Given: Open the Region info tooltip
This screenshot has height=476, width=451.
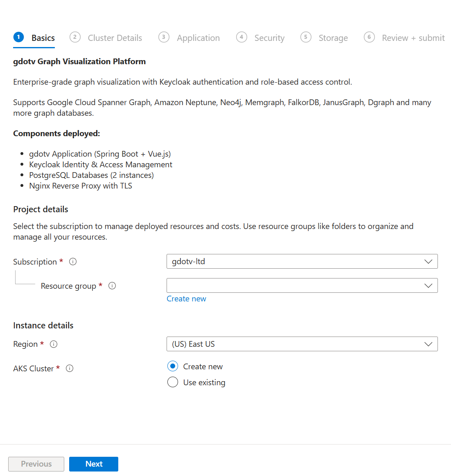Looking at the screenshot, I should coord(54,344).
